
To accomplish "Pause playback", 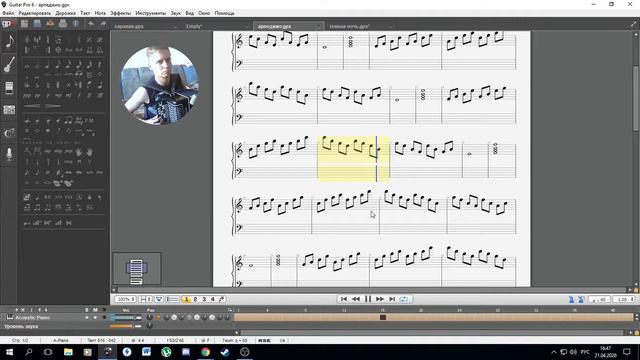I will tap(368, 299).
